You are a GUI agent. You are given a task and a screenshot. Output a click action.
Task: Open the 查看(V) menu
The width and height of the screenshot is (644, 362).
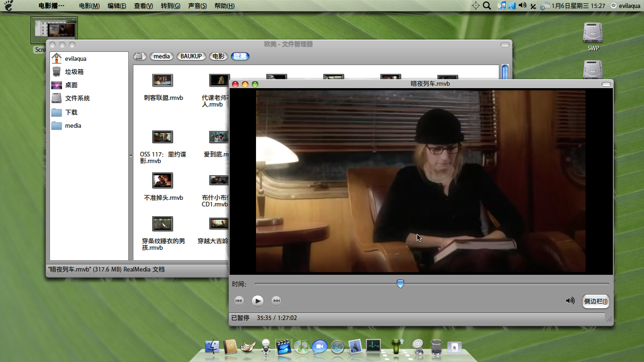point(143,6)
